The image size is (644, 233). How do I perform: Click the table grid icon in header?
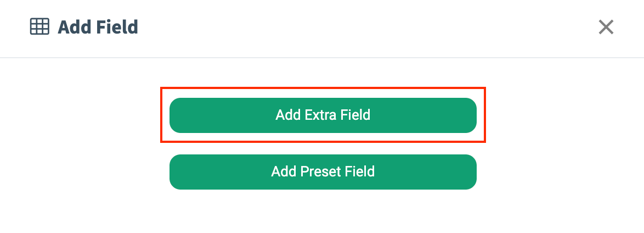39,27
